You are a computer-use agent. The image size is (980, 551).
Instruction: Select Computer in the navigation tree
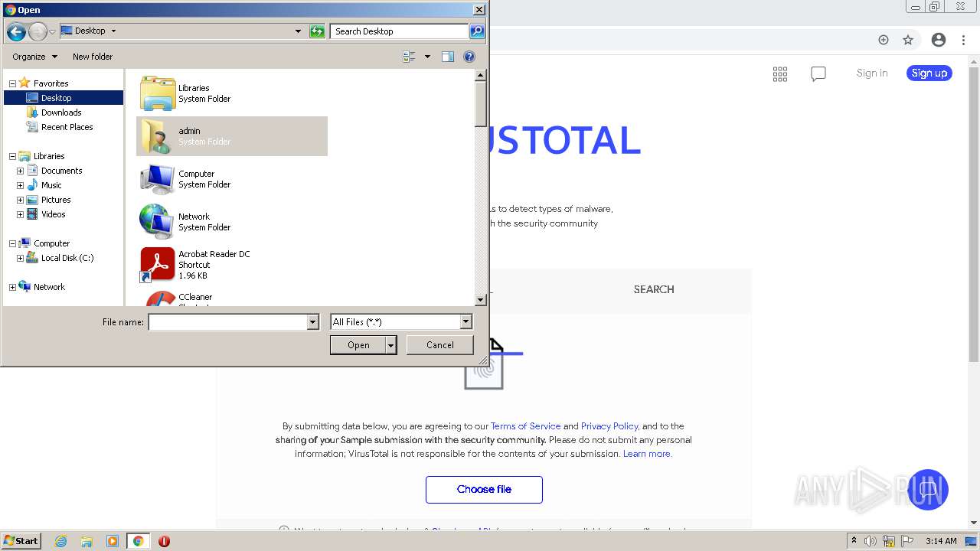(x=51, y=243)
